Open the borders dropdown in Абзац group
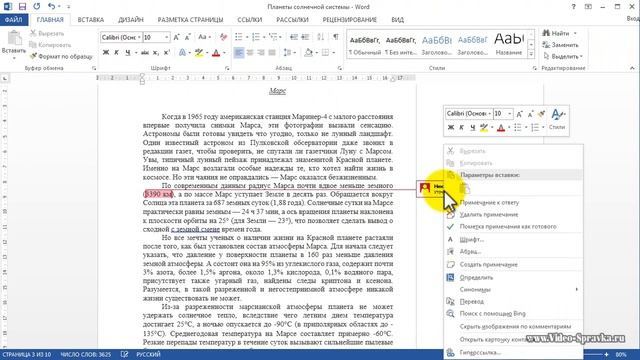This screenshot has height=360, width=640. pyautogui.click(x=333, y=53)
